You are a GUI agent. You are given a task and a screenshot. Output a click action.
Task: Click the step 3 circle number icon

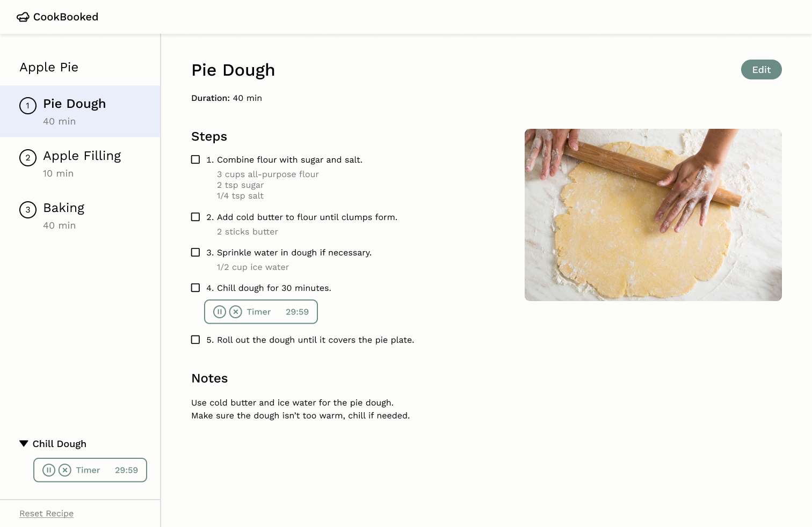coord(28,210)
